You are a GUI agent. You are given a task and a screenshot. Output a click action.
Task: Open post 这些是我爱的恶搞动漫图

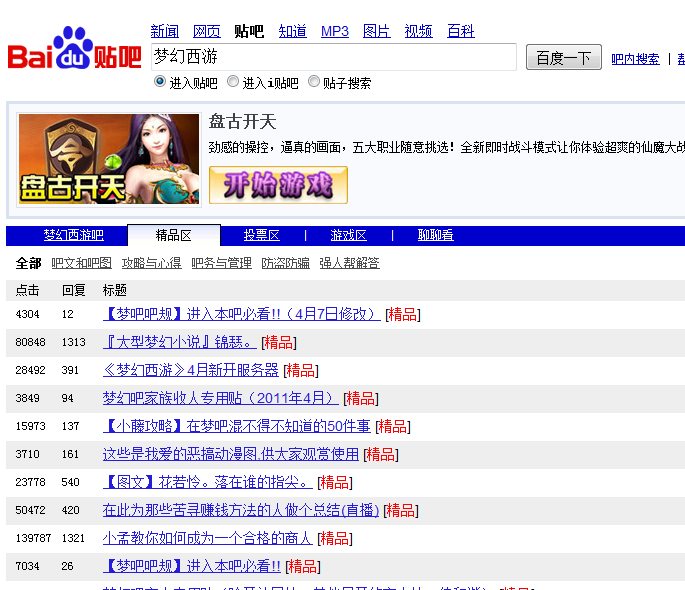click(x=231, y=454)
